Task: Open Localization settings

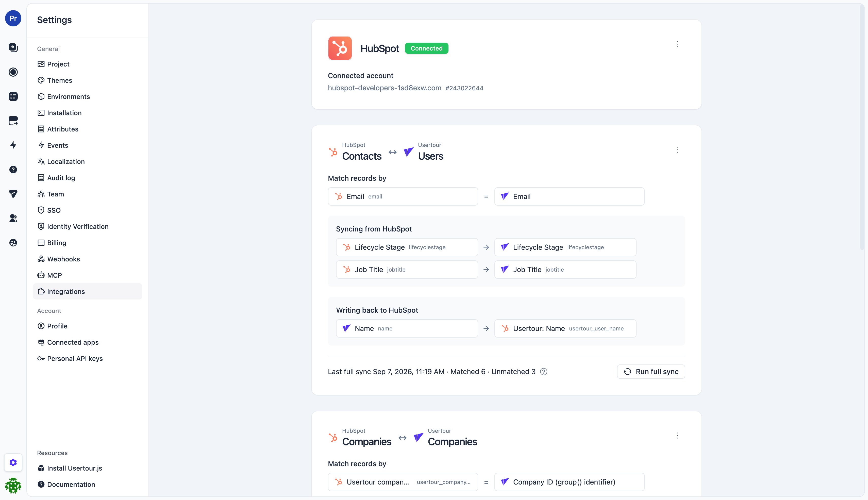Action: click(87, 161)
